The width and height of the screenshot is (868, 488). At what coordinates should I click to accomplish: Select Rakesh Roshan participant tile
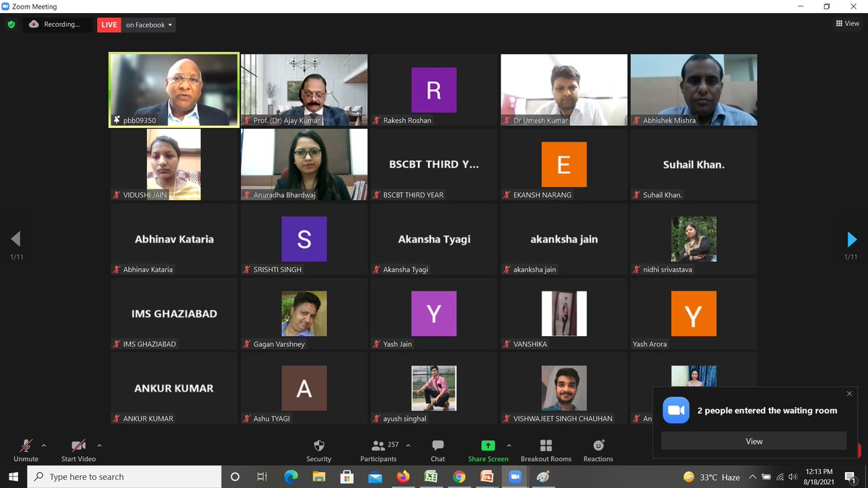pyautogui.click(x=434, y=90)
